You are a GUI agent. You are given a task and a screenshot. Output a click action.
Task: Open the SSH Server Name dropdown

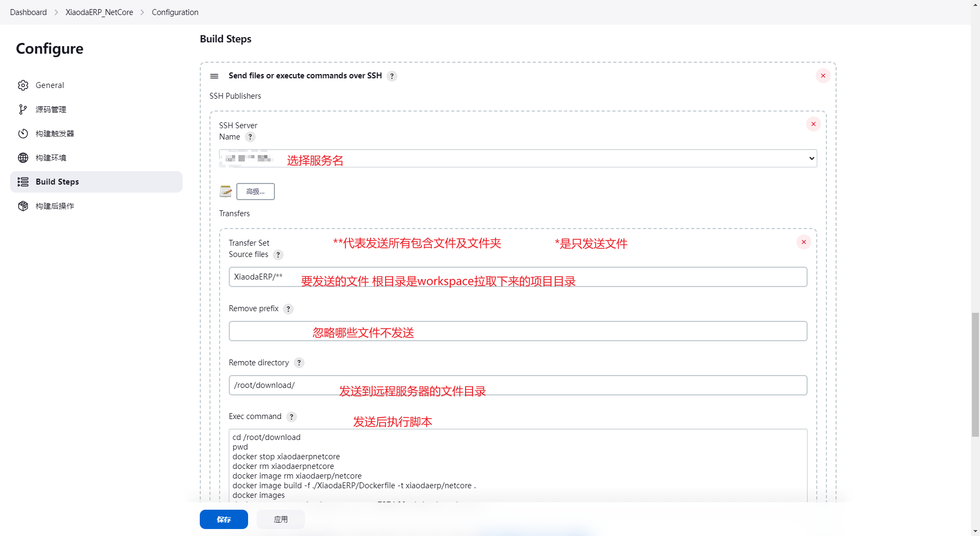pyautogui.click(x=518, y=158)
